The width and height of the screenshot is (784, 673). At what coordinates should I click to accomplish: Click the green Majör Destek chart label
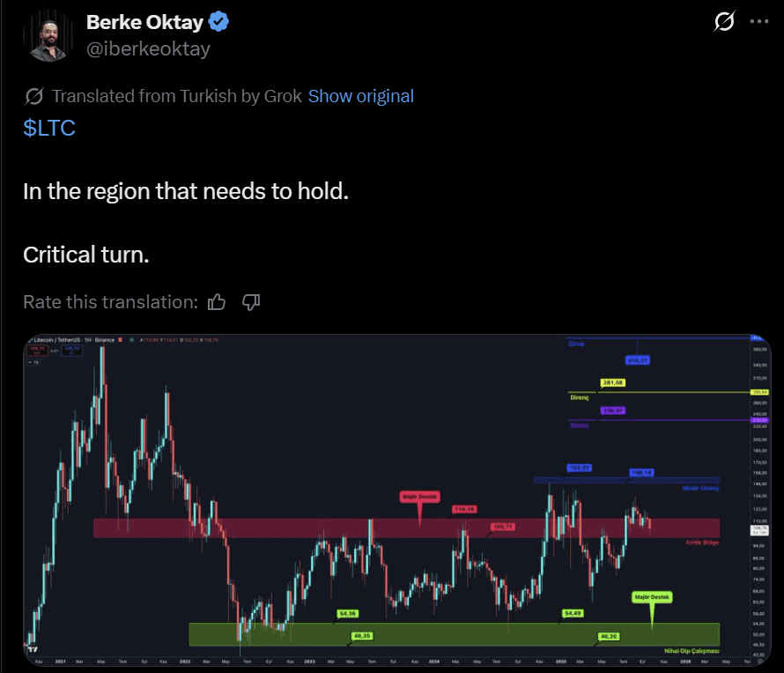652,597
